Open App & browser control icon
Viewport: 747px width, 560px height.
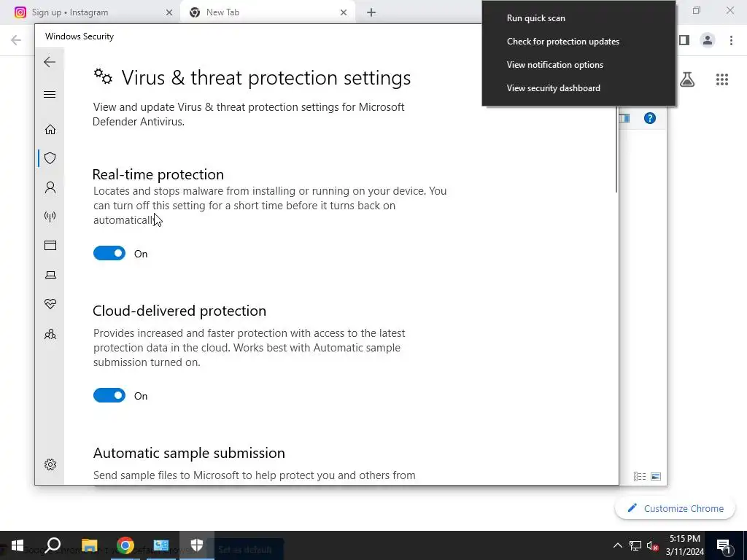coord(50,245)
